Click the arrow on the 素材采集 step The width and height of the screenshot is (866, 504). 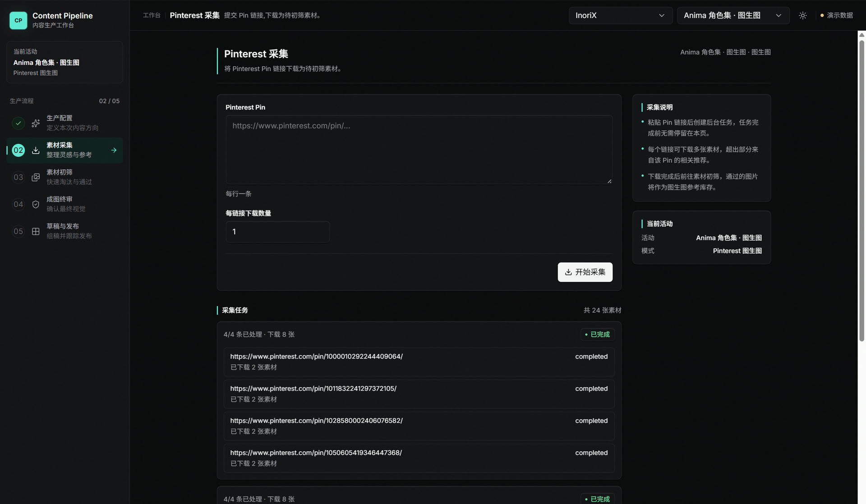pos(114,150)
